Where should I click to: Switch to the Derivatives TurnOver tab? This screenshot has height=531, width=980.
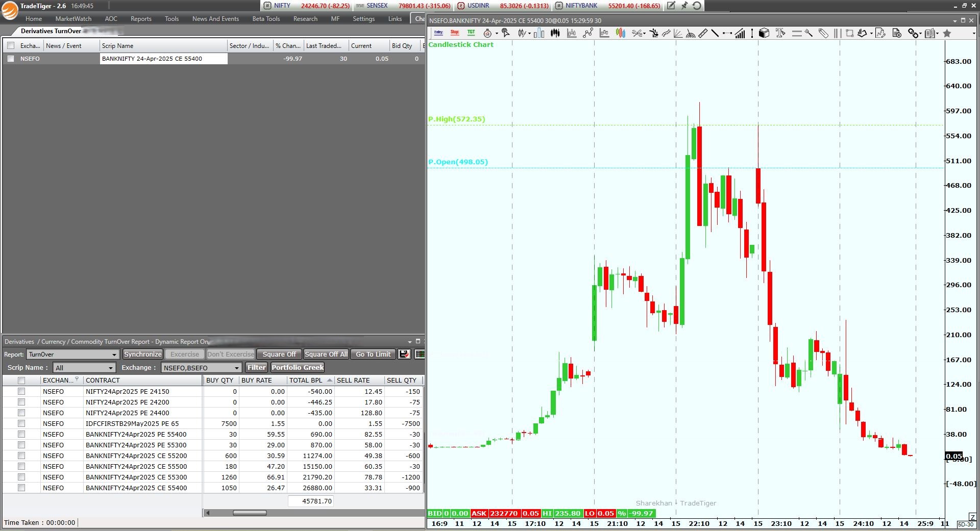(51, 31)
